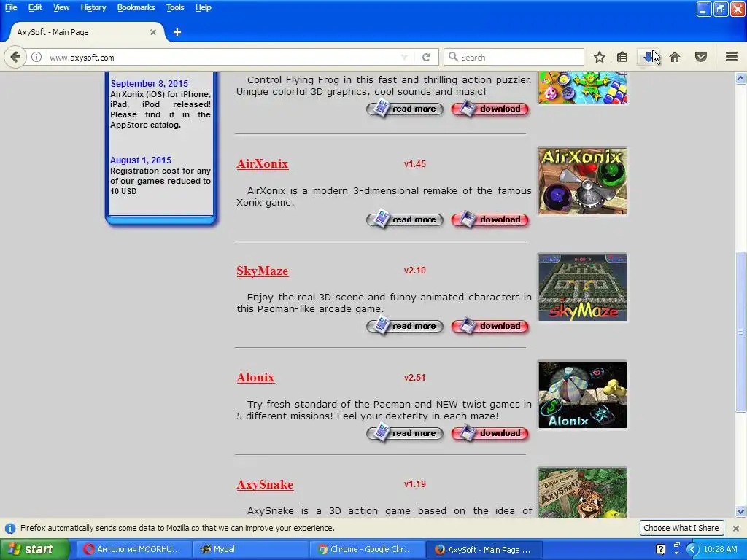The width and height of the screenshot is (747, 560).
Task: Open the Bookmarks menu
Action: click(136, 7)
